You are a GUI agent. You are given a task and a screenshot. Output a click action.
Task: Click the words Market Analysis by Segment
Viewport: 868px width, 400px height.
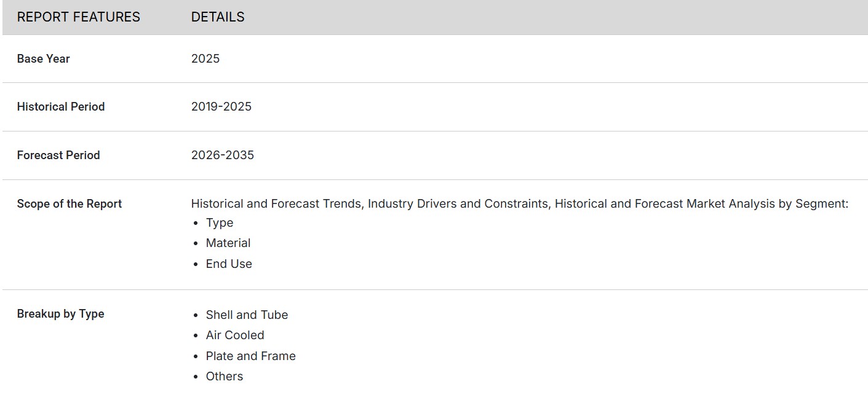tap(767, 204)
